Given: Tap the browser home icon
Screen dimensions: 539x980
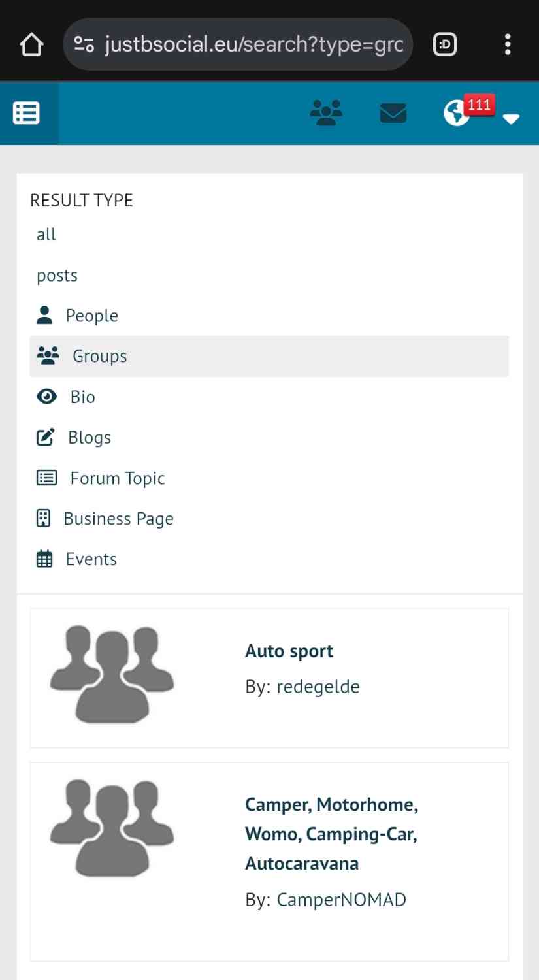Looking at the screenshot, I should click(x=31, y=45).
